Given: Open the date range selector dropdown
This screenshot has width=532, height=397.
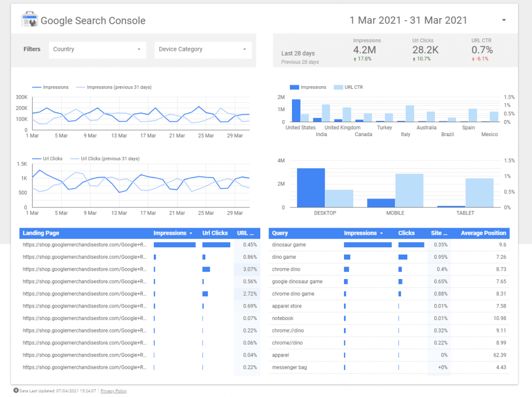Looking at the screenshot, I should click(503, 20).
